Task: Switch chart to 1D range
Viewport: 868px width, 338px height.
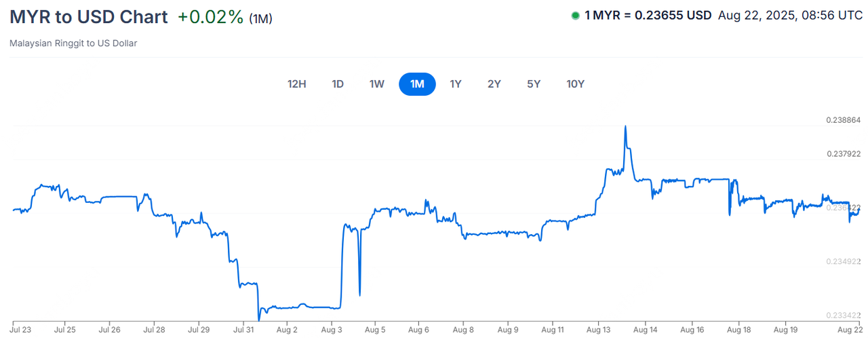Action: (338, 84)
